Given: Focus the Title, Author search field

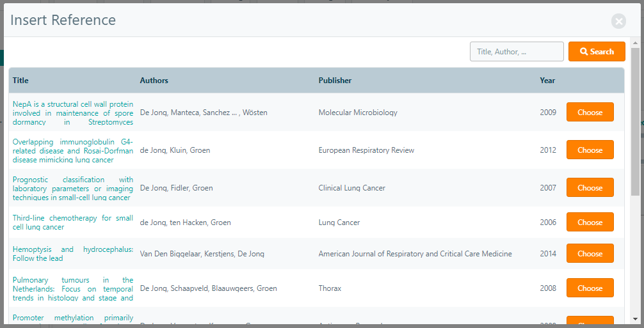Looking at the screenshot, I should tap(517, 52).
